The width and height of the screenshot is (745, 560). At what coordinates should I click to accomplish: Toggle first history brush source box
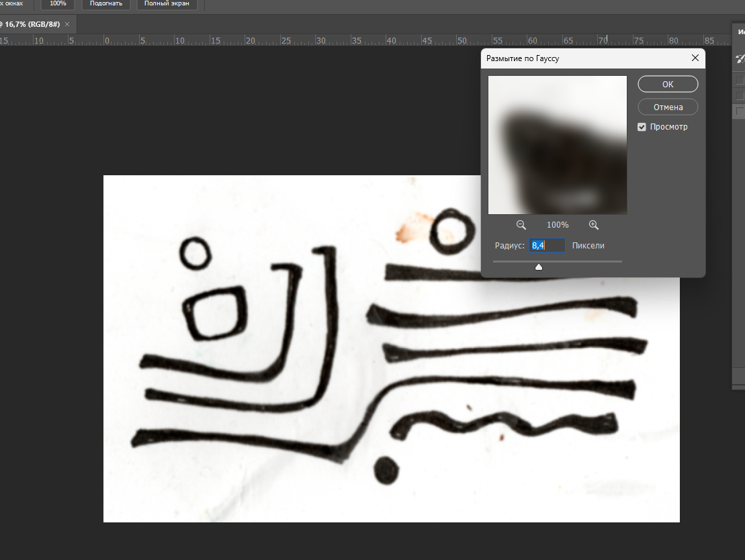tap(740, 81)
